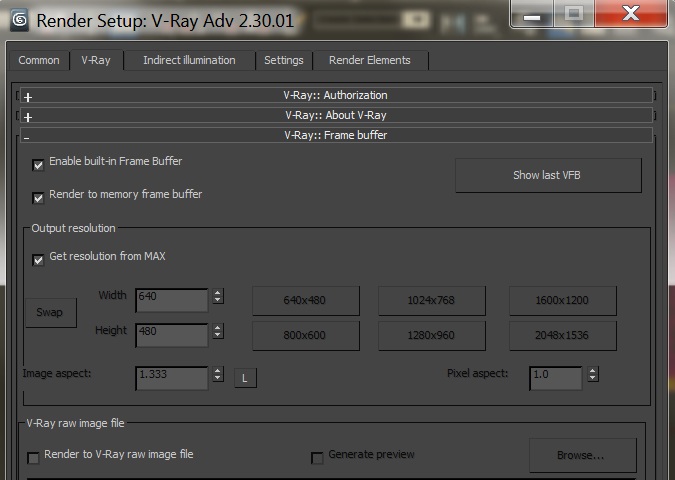Choose the 640x480 resolution preset

pos(306,300)
